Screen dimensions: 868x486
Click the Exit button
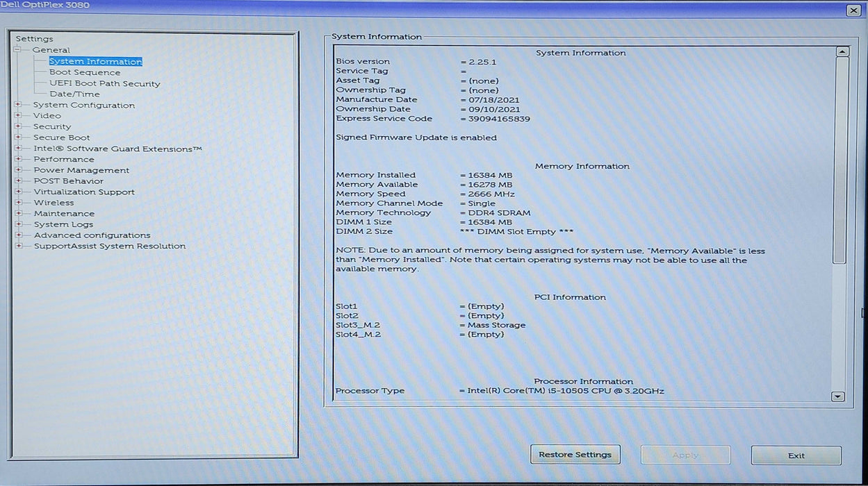click(796, 455)
